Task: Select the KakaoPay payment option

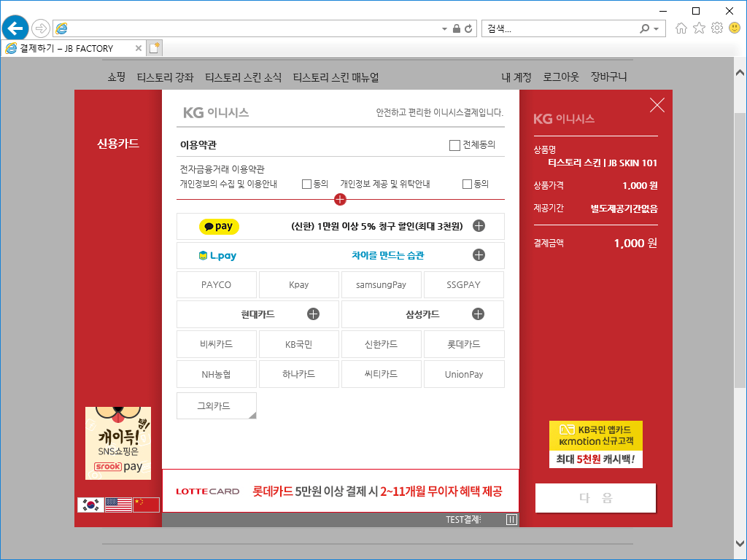Action: [340, 226]
